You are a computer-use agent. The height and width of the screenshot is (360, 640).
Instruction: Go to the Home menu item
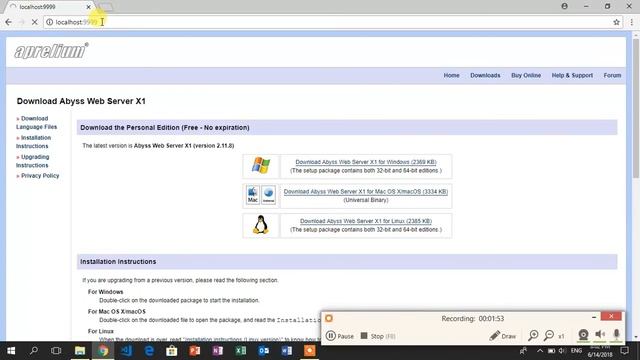tap(451, 76)
